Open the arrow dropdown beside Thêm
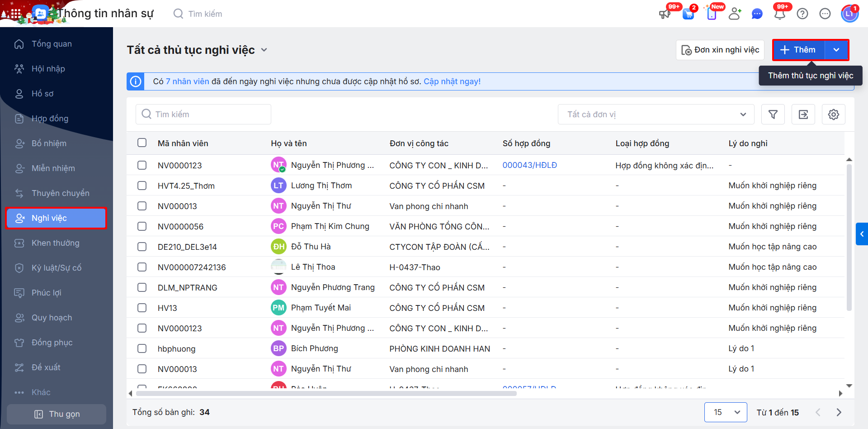 (x=836, y=50)
